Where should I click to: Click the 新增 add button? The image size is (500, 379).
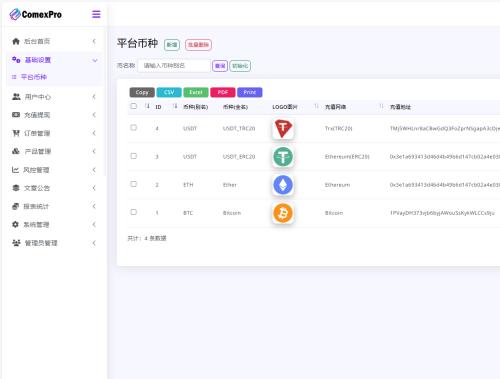pos(172,45)
